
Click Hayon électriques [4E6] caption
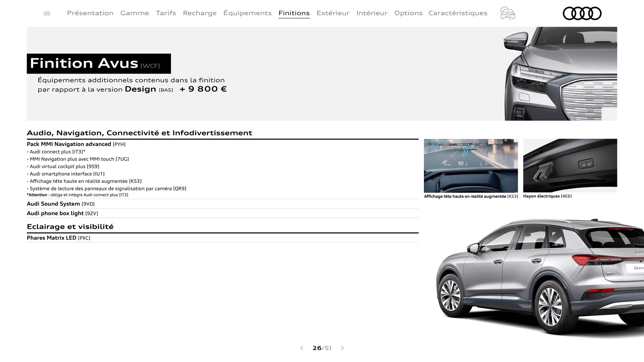(x=547, y=196)
